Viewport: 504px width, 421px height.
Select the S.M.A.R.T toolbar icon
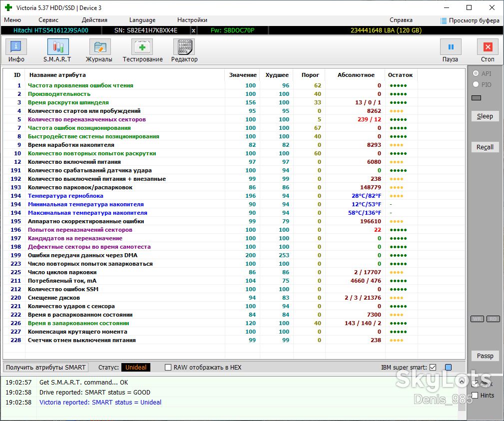[x=58, y=47]
